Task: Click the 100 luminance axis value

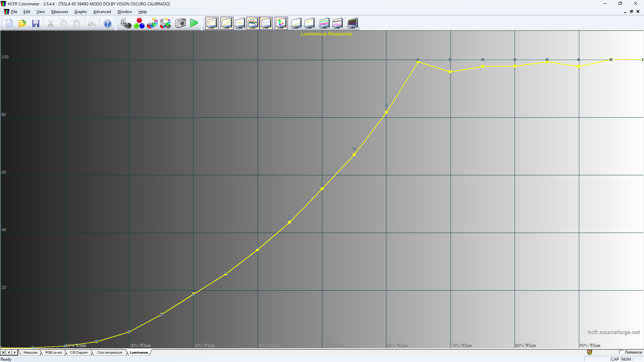Action: pyautogui.click(x=5, y=57)
